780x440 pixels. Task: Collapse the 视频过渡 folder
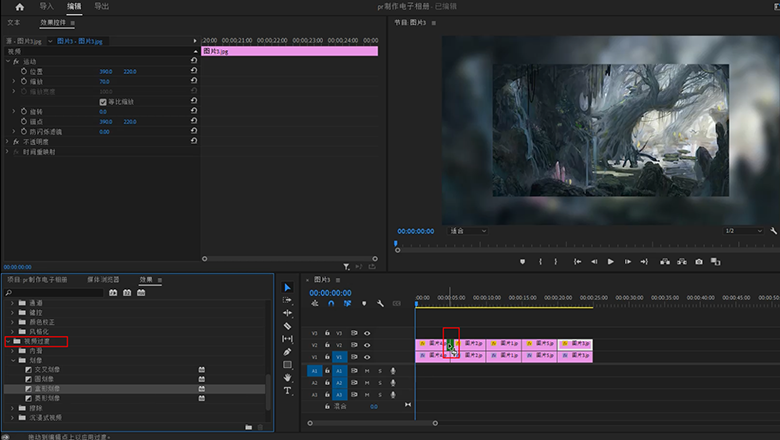[8, 341]
